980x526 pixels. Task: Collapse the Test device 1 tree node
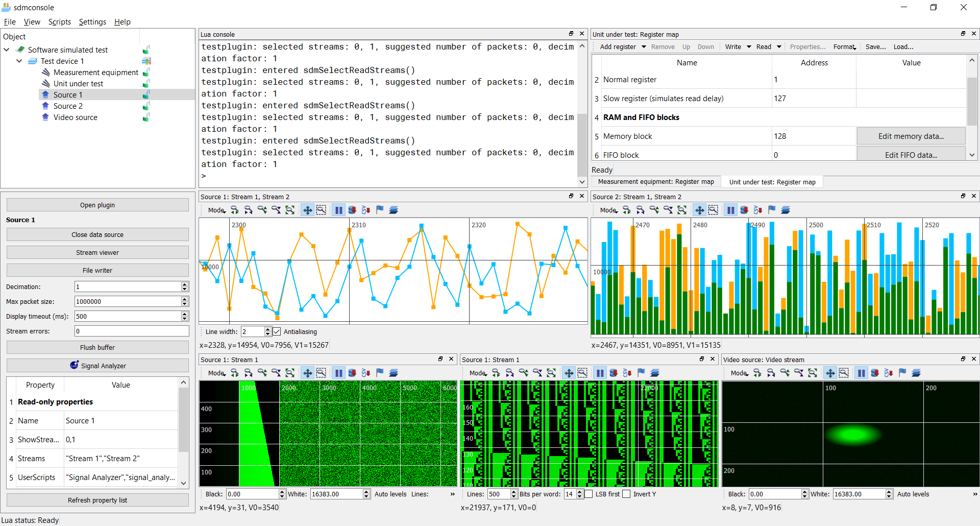[19, 61]
